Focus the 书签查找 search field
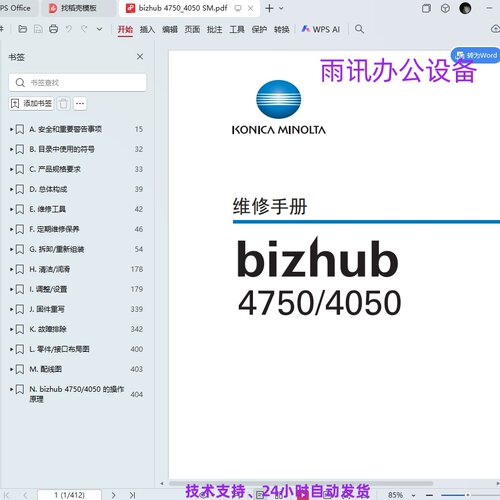Image resolution: width=500 pixels, height=500 pixels. (77, 82)
